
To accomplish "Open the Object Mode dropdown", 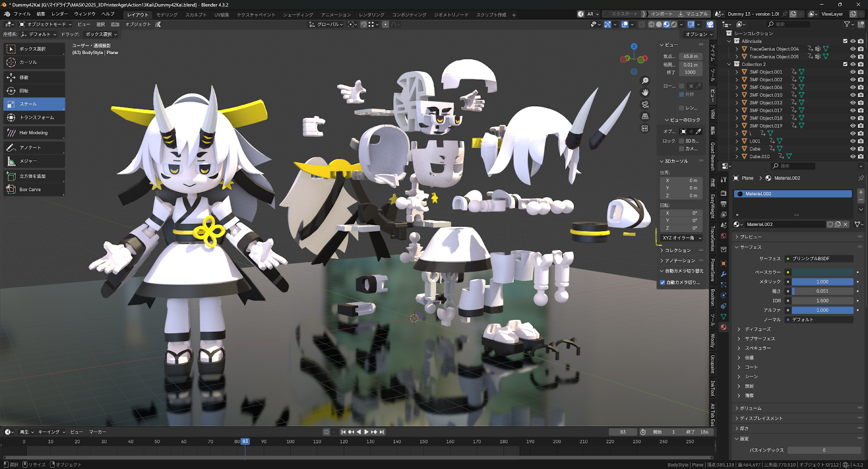I will point(46,24).
